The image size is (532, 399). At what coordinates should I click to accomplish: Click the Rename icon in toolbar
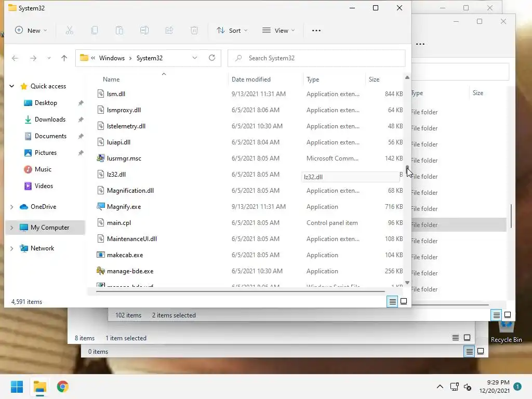pos(144,31)
